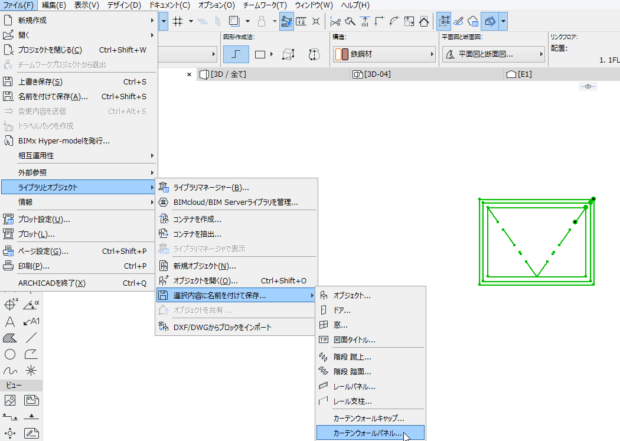Expand the 新規作成 submenu
Viewport: 620px width, 441px height.
(x=79, y=20)
